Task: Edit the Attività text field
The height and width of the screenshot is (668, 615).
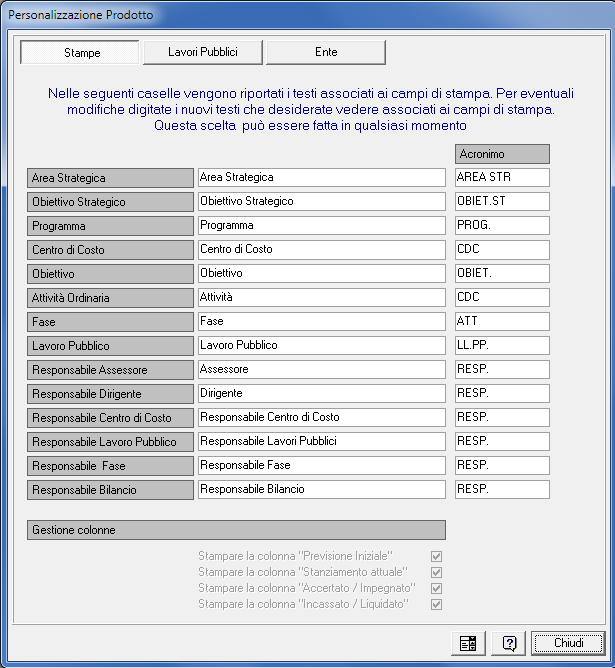Action: click(321, 297)
